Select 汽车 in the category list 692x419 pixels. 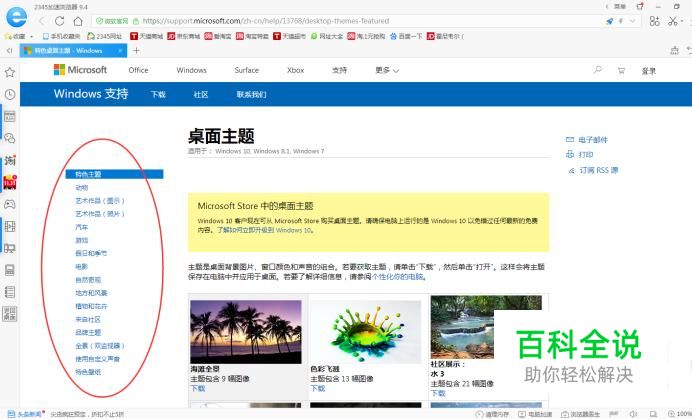82,227
